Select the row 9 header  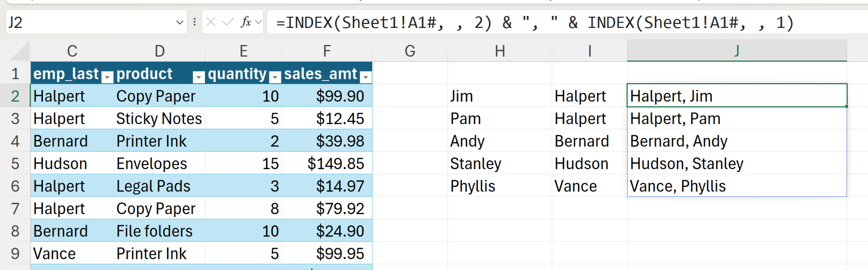pyautogui.click(x=15, y=253)
